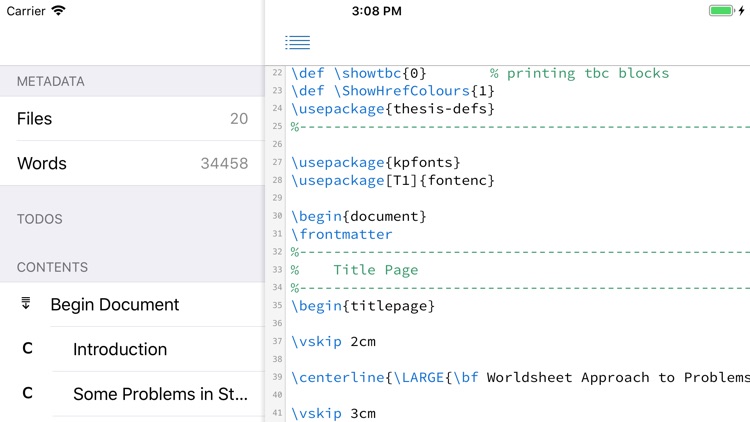
Task: Click the \usepackage{thesis-defs} line
Action: point(393,109)
